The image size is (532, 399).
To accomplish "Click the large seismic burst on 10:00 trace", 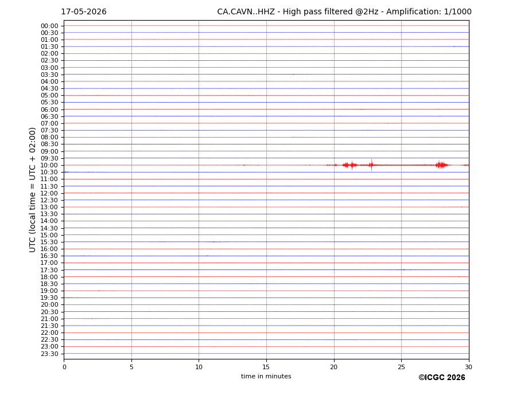I will (350, 165).
